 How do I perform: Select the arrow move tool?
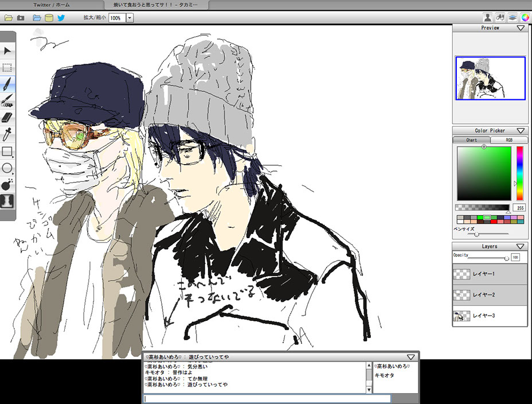(x=7, y=51)
